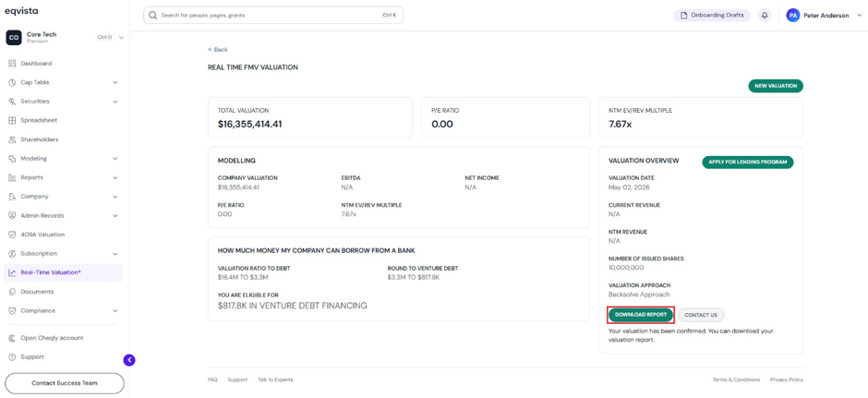Click the Contact Us button
The width and height of the screenshot is (868, 398).
coord(701,315)
